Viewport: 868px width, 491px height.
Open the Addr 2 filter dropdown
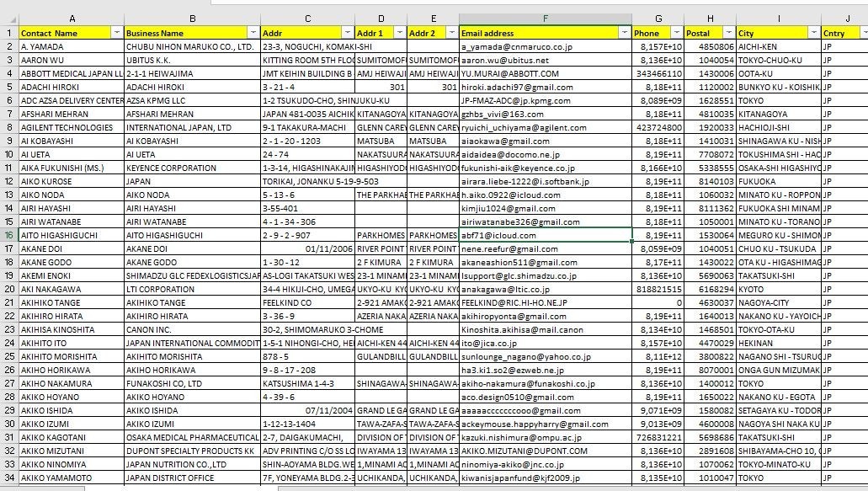point(452,33)
